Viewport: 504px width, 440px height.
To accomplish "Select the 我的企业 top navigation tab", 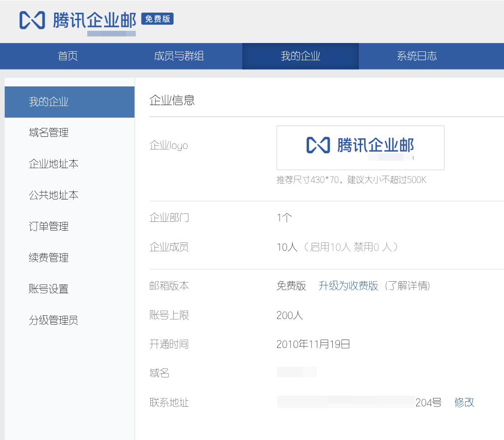I will coord(300,56).
